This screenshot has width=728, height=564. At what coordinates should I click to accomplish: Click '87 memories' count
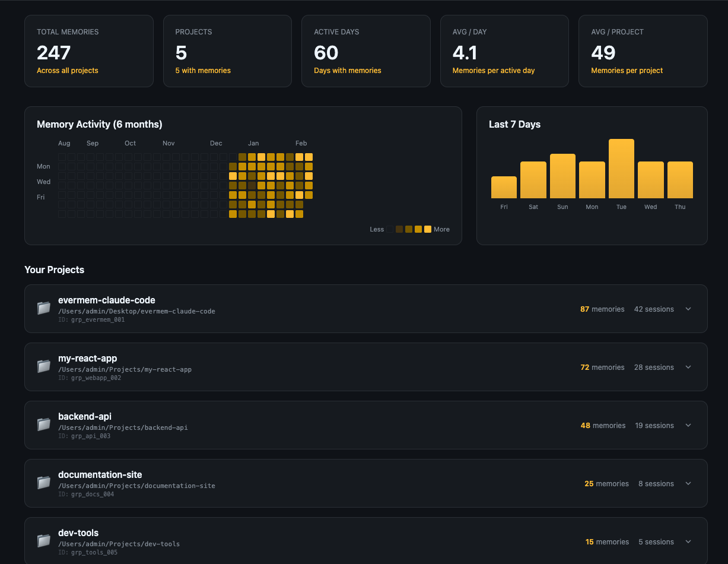pos(602,309)
